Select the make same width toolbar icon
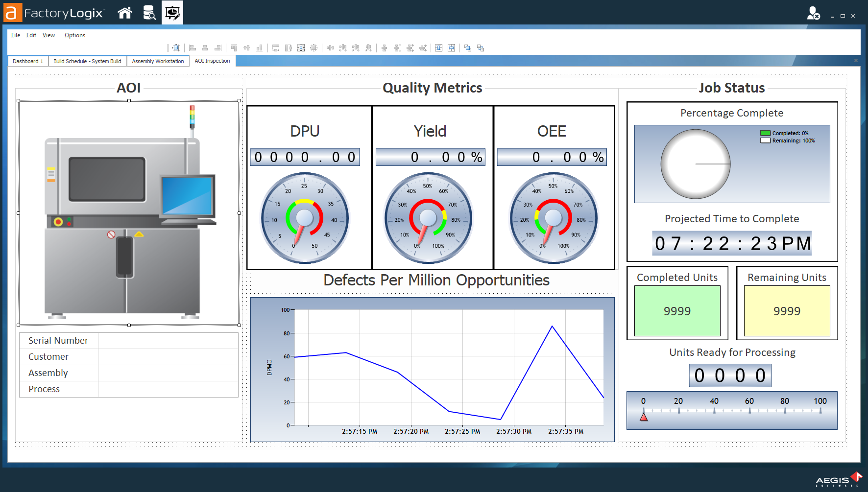 tap(275, 47)
